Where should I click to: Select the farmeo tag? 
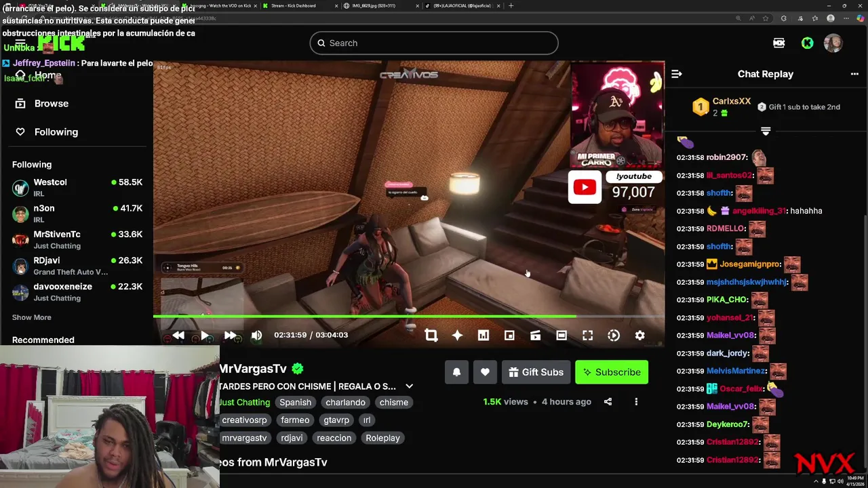295,420
